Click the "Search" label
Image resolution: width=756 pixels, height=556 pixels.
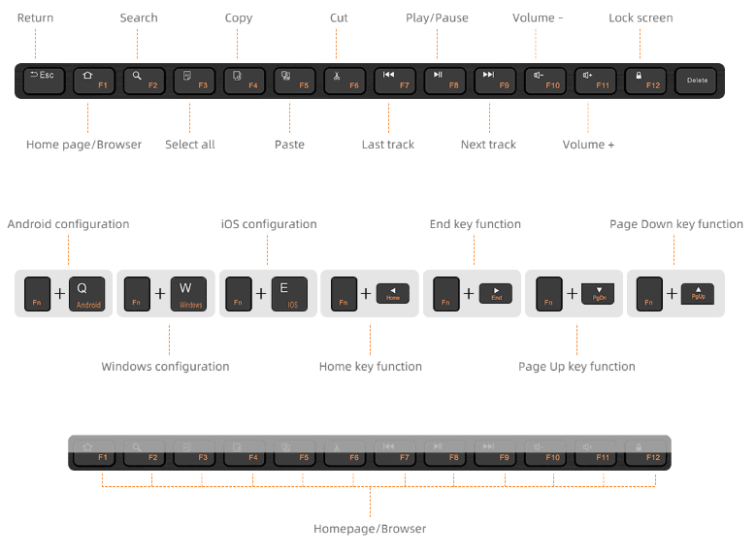[139, 17]
